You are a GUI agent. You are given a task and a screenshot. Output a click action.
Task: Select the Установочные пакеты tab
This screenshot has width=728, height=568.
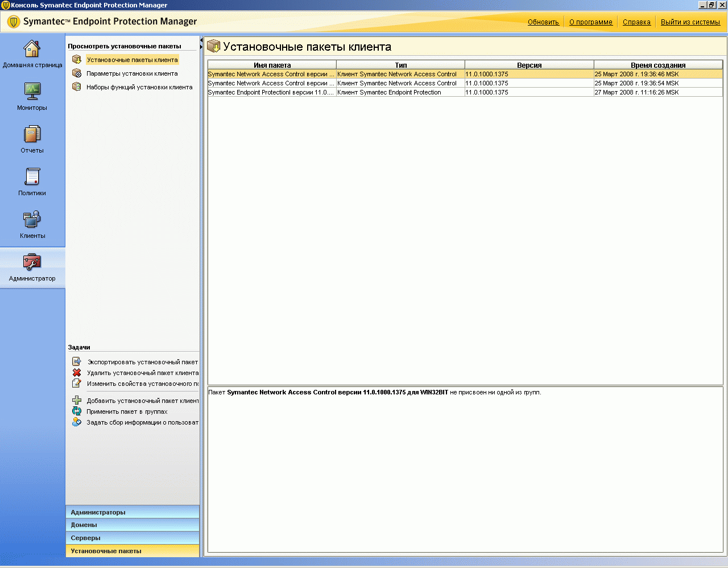tap(133, 551)
